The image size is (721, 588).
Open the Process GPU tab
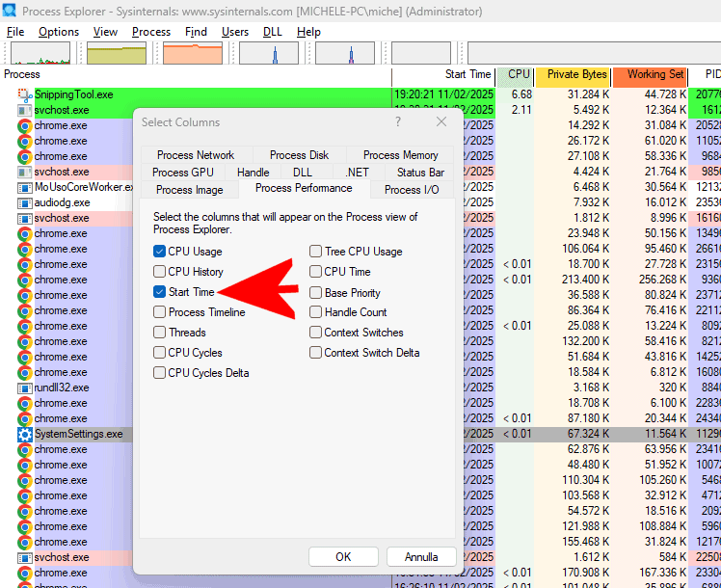183,173
